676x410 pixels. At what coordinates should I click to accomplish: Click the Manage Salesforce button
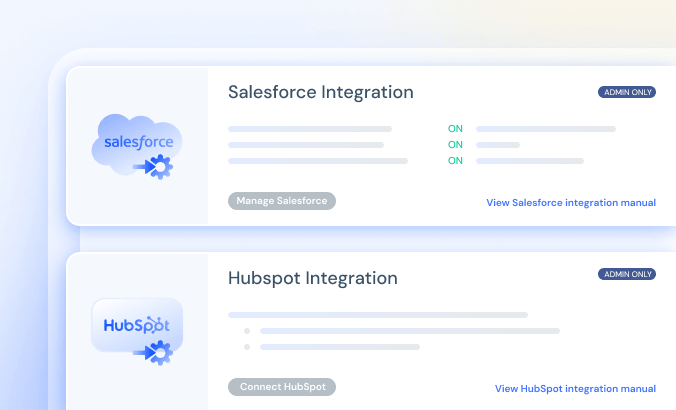(x=282, y=201)
